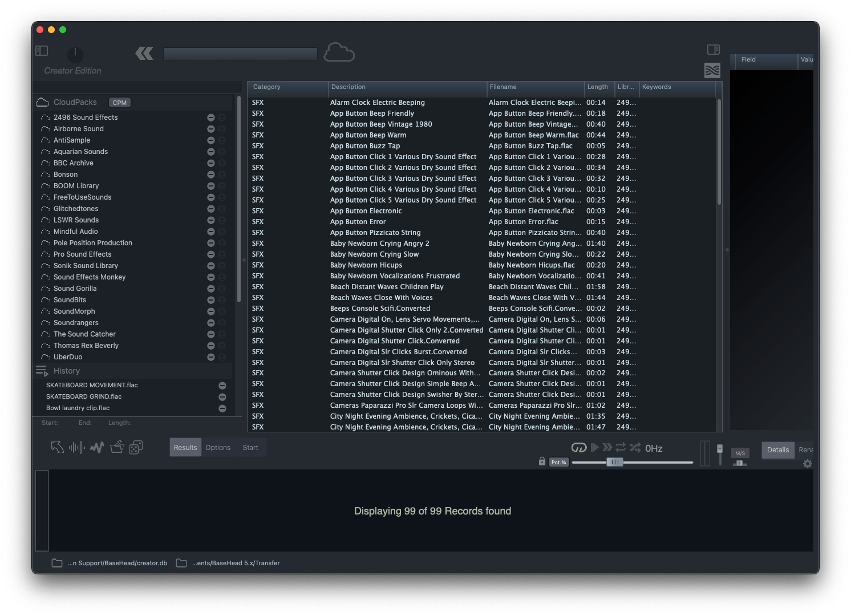Viewport: 851px width, 616px height.
Task: Click the waveform bars icon
Action: pyautogui.click(x=76, y=448)
